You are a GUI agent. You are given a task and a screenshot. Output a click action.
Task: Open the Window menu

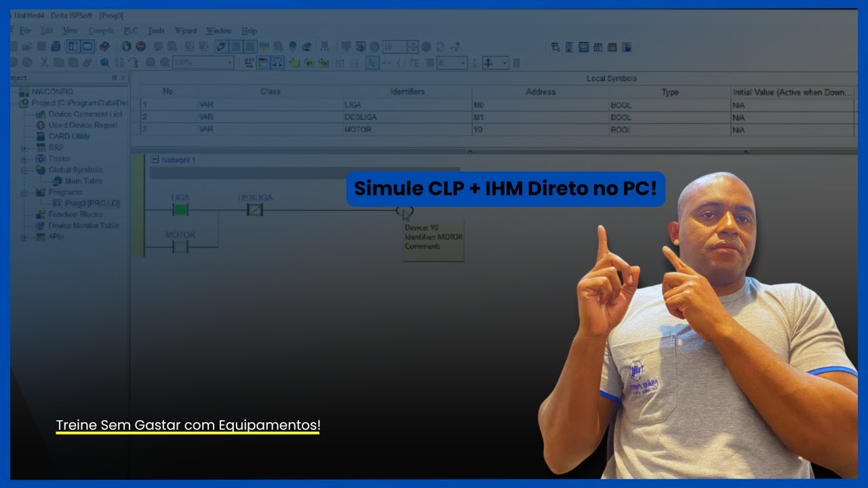pyautogui.click(x=219, y=30)
